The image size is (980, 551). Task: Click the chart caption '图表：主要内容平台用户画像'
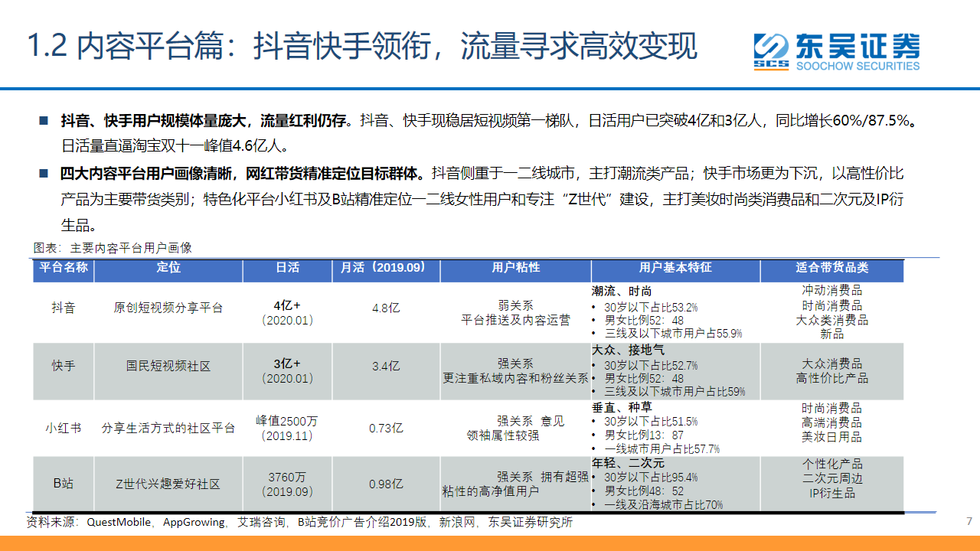click(x=113, y=248)
